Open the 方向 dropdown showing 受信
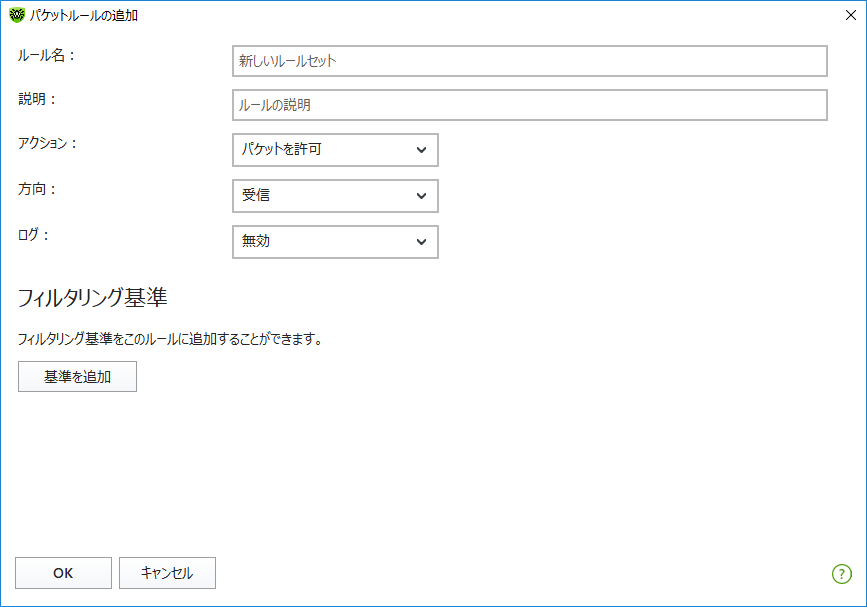867x607 pixels. click(335, 196)
